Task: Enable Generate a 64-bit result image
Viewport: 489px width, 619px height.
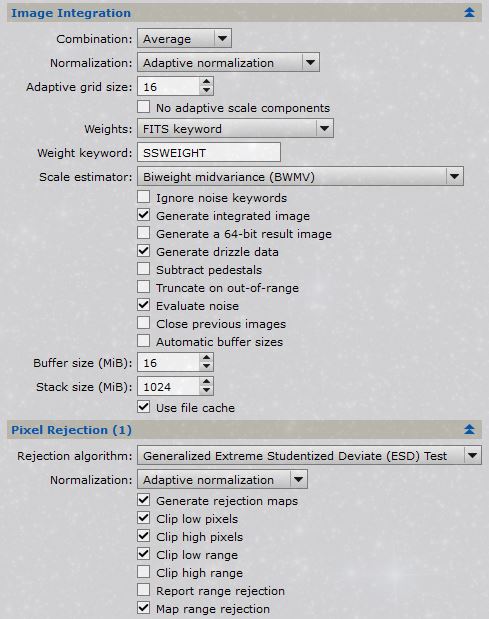Action: (x=144, y=233)
